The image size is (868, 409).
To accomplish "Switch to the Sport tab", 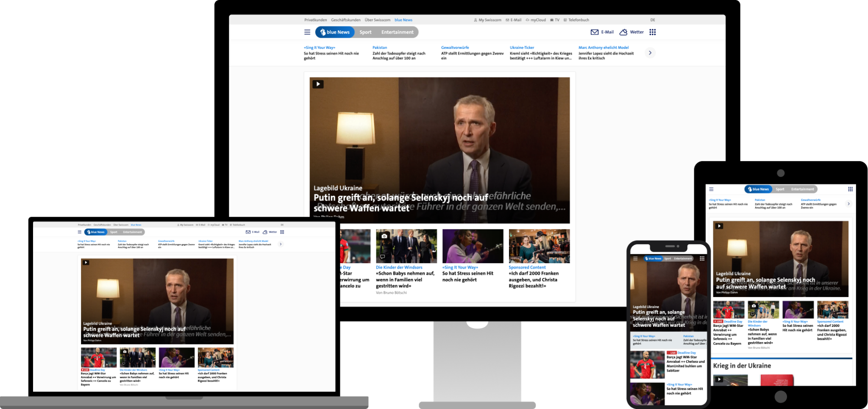I will point(365,32).
